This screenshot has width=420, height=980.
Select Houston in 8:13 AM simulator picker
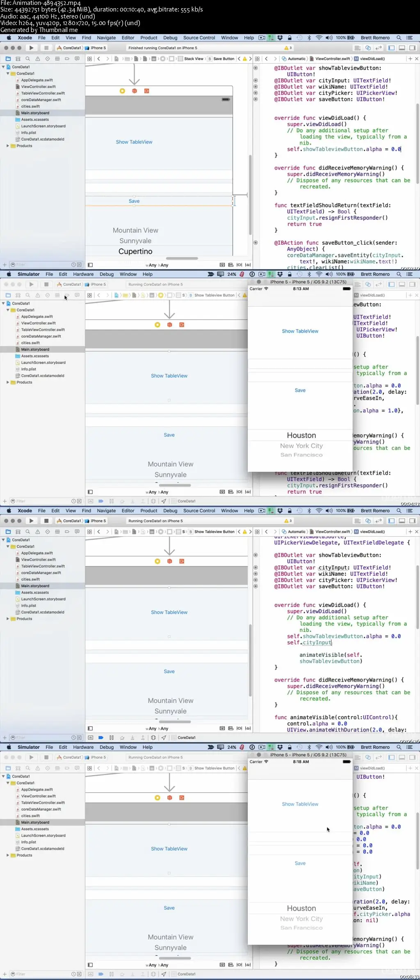tap(301, 435)
